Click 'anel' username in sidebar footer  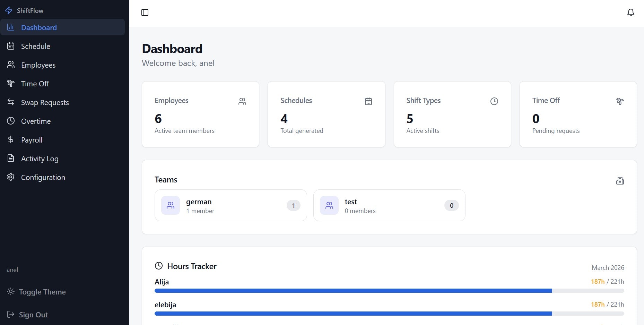click(12, 270)
